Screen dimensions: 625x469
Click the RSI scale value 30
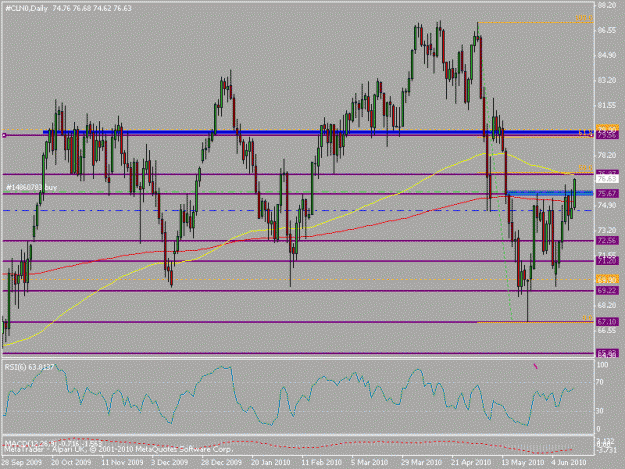pyautogui.click(x=600, y=411)
